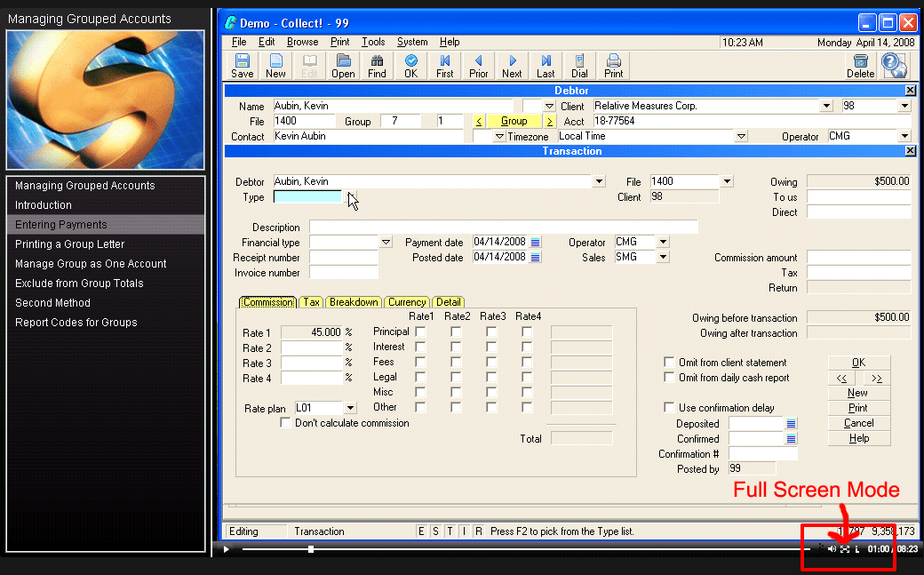Click the Find binoculars icon
Viewport: 924px width, 575px height.
click(377, 66)
